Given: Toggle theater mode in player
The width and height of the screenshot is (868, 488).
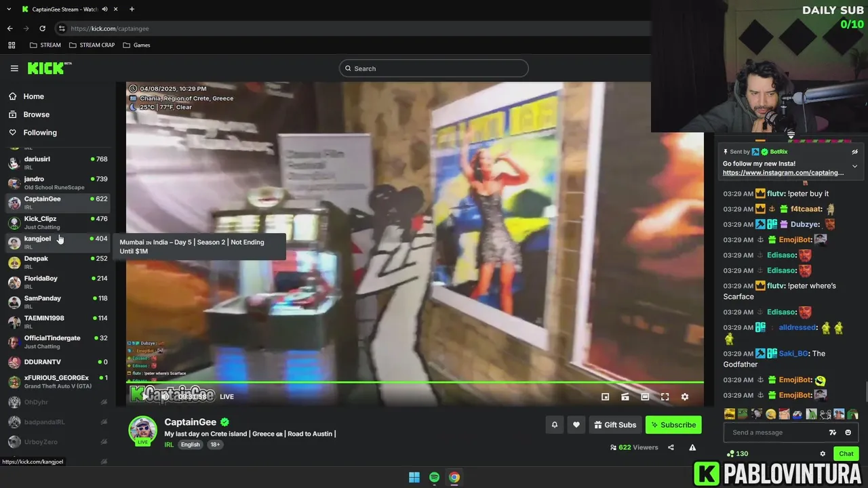Looking at the screenshot, I should [645, 396].
